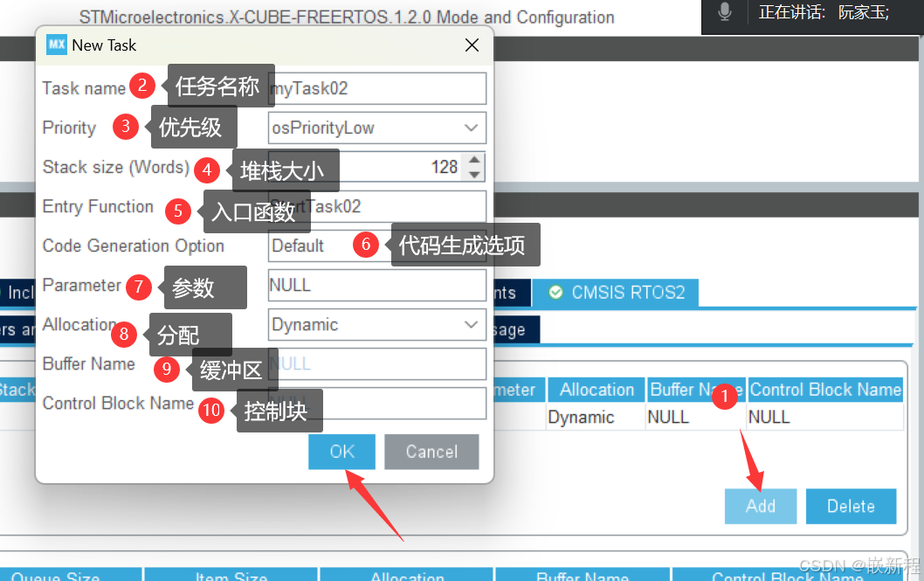924x581 pixels.
Task: Click the MX icon in New Task title bar
Action: coord(57,45)
